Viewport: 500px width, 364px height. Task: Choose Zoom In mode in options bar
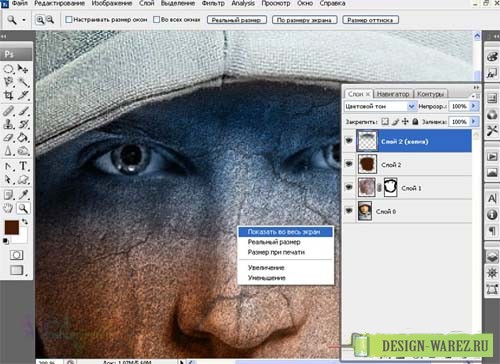40,20
